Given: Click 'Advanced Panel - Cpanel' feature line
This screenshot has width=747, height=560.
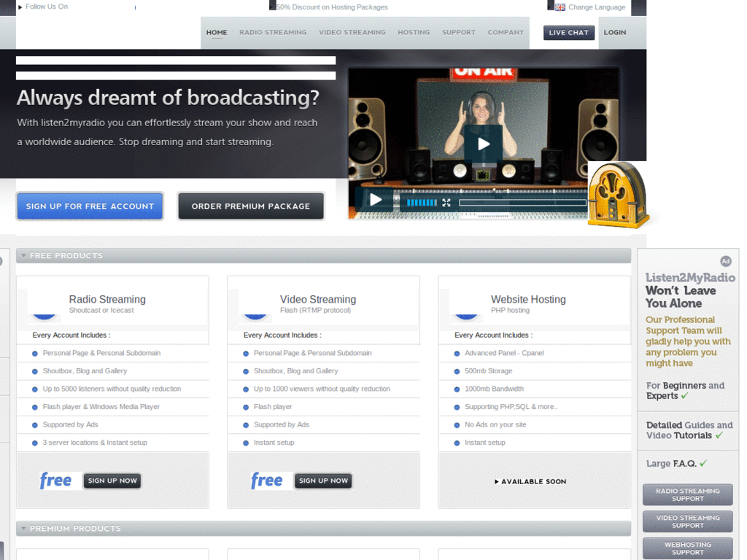Looking at the screenshot, I should click(504, 353).
